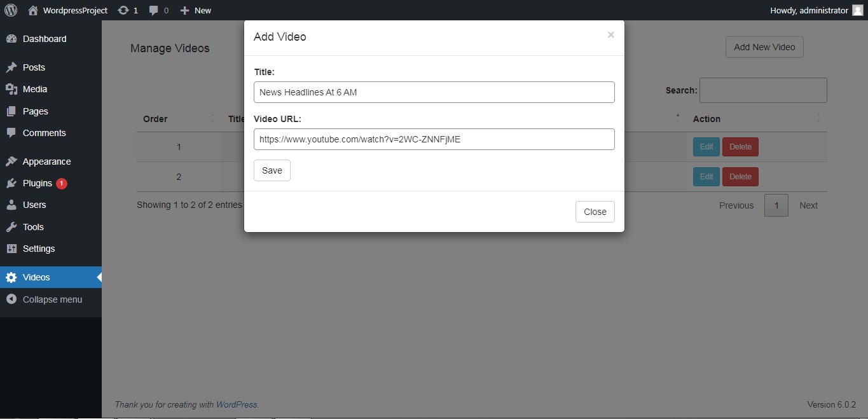
Task: Open updates via the refresh icon
Action: [123, 10]
